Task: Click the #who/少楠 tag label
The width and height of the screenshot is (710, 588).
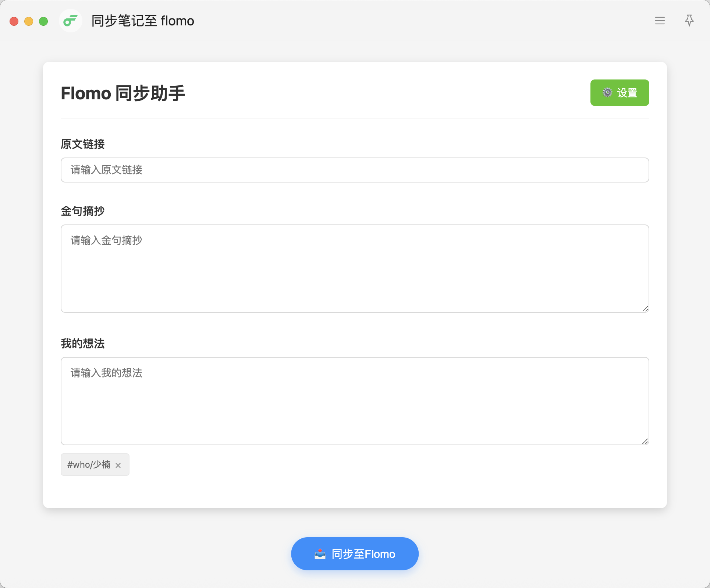Action: (x=89, y=465)
